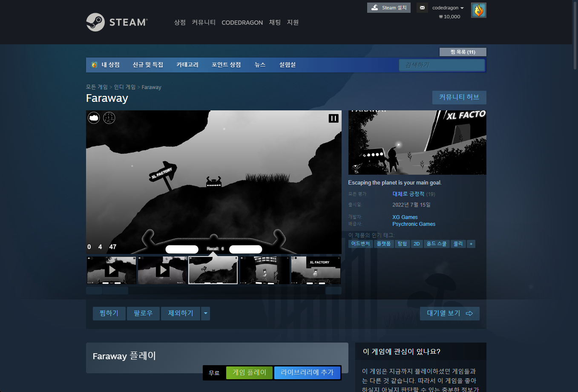Open publisher Psychronic Games link
The image size is (578, 392).
414,224
